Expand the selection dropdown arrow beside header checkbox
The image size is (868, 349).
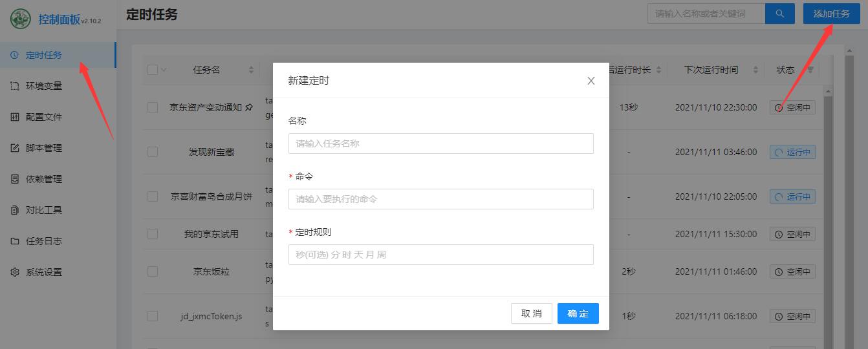164,70
